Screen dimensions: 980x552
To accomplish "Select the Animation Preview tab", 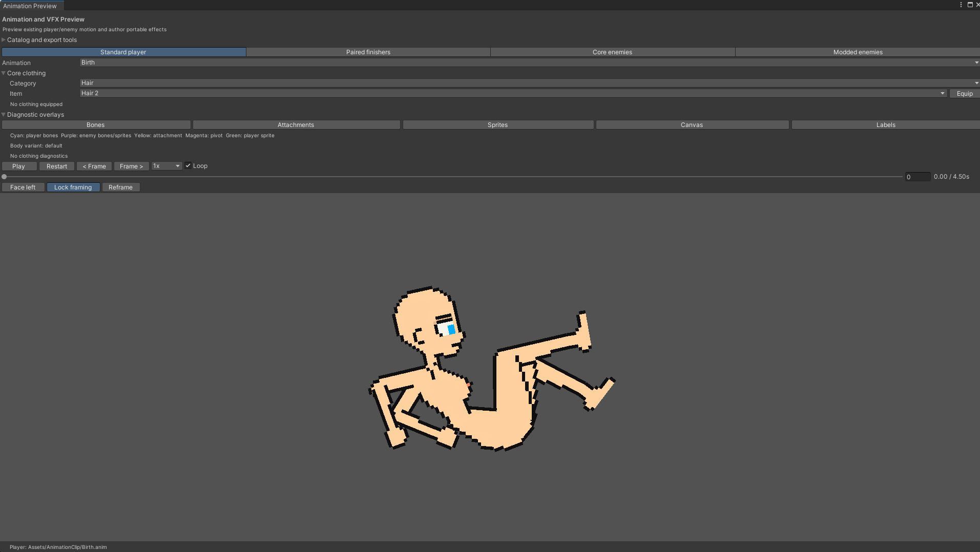I will (30, 6).
